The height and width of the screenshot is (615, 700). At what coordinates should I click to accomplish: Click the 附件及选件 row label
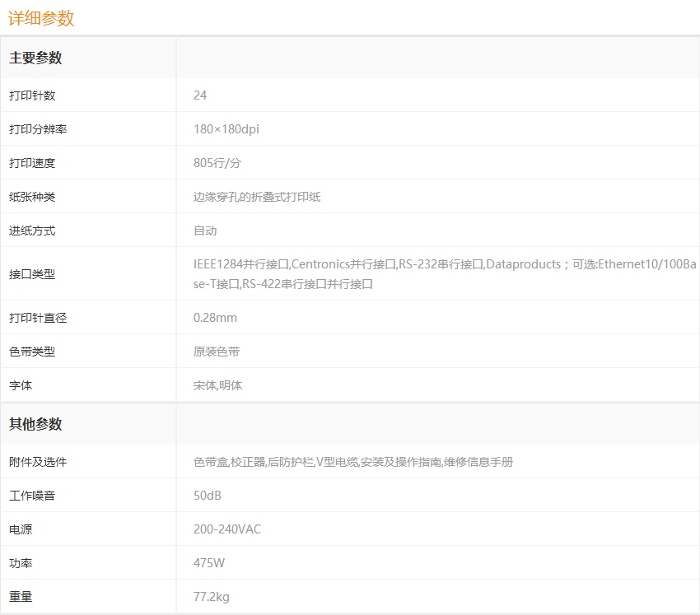point(38,462)
